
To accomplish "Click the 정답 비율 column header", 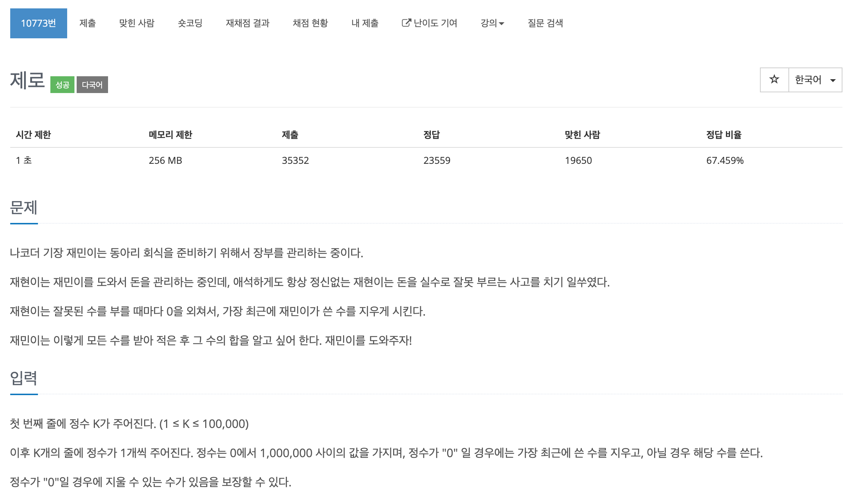I will pos(724,135).
